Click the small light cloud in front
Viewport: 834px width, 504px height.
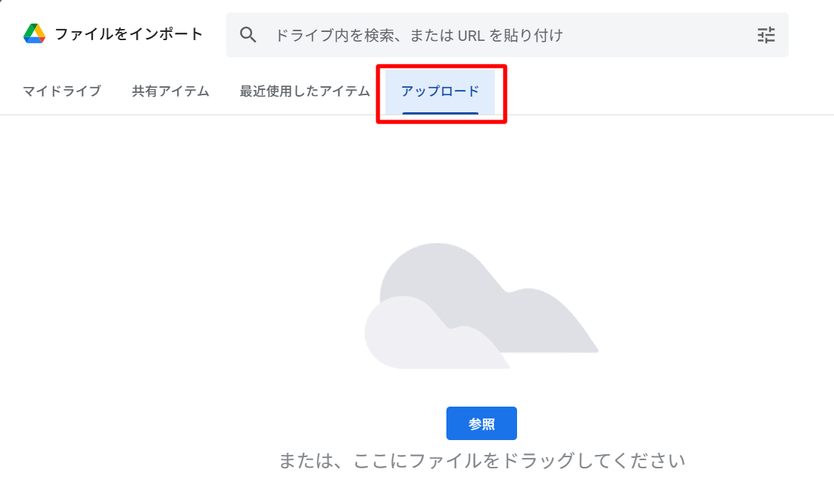tap(417, 338)
